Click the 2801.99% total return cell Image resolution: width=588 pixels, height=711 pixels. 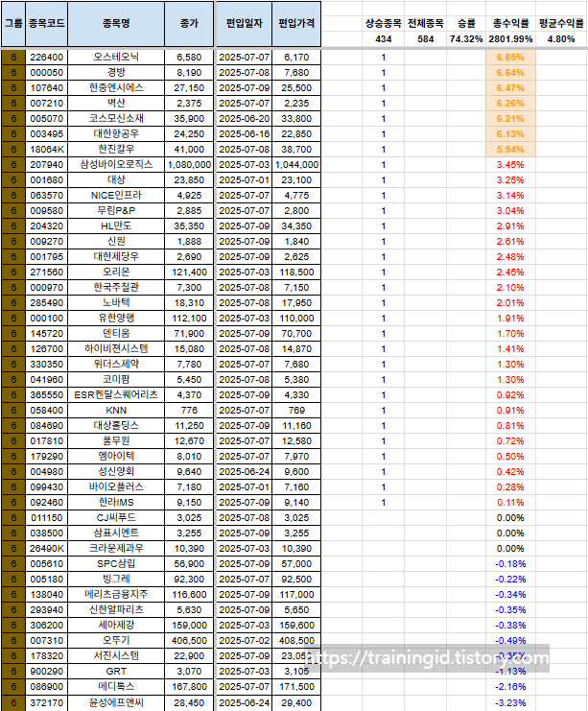(510, 39)
